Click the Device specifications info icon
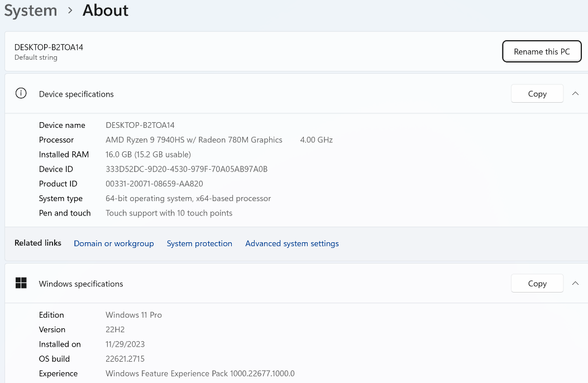Screen dimensions: 588x383 [21, 93]
